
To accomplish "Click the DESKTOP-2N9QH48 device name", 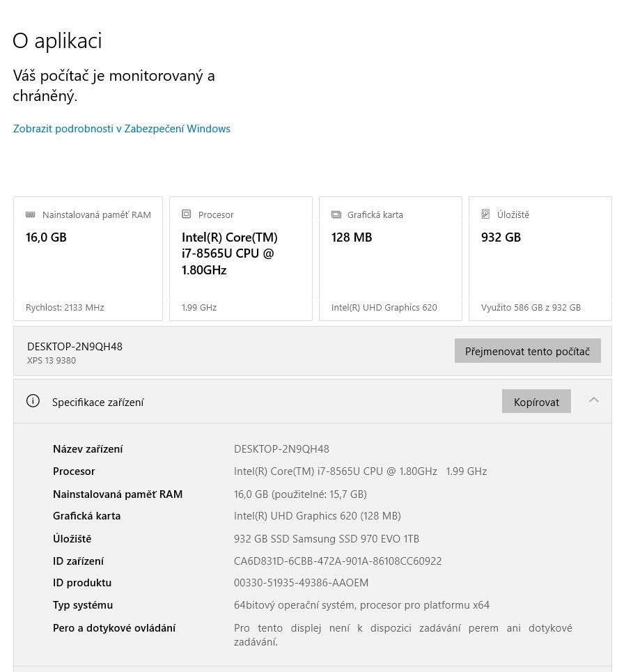I will [75, 346].
